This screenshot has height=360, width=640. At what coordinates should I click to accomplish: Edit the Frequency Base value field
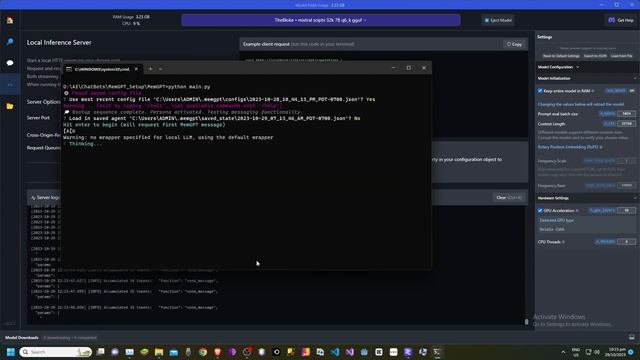[627, 185]
